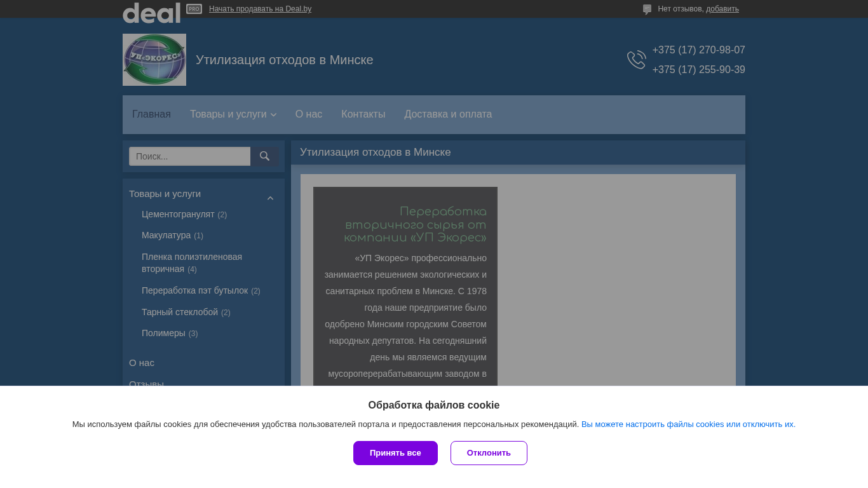
Task: Expand the Товары и услуги navigation dropdown
Action: [x=233, y=114]
